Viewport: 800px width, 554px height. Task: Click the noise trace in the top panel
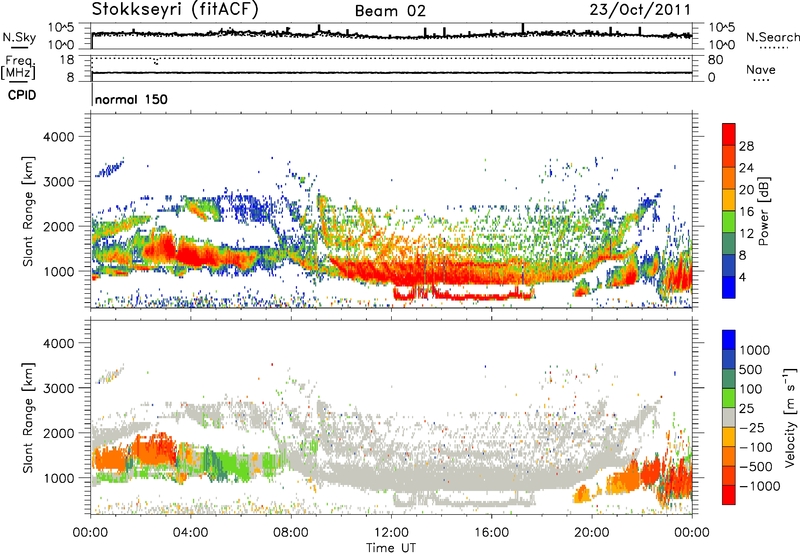coord(391,35)
